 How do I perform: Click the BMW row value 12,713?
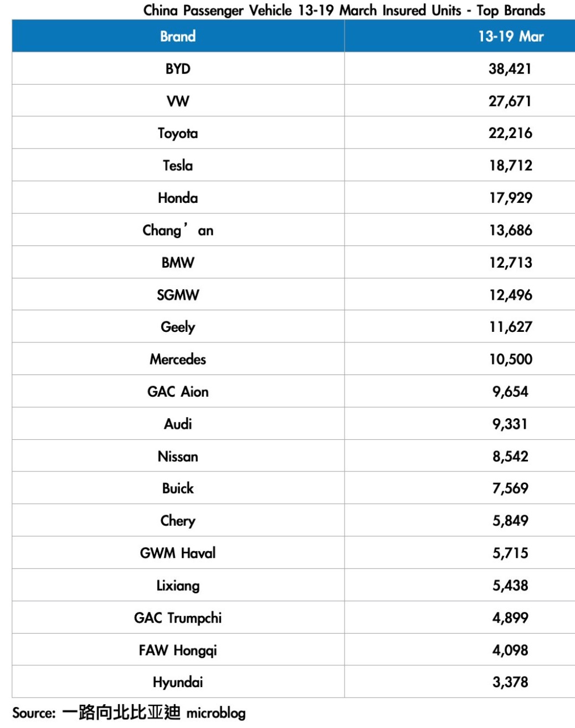pos(510,262)
